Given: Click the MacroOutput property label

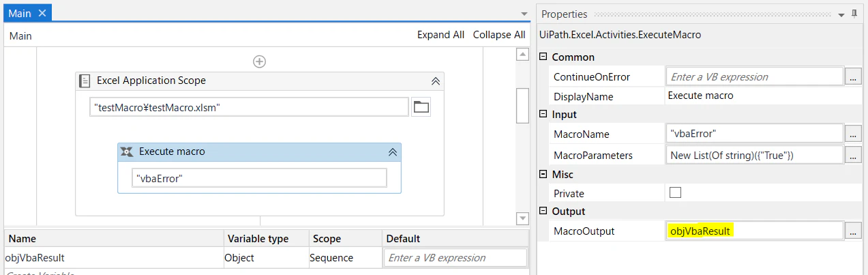Looking at the screenshot, I should click(584, 231).
